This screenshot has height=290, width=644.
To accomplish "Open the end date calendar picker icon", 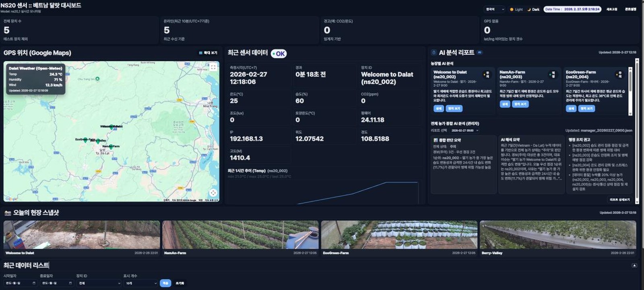I will (x=70, y=283).
